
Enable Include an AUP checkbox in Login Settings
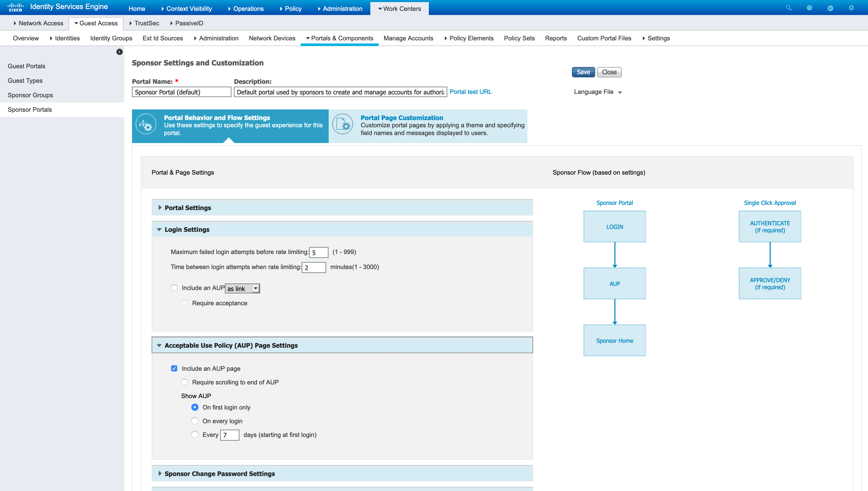[174, 288]
